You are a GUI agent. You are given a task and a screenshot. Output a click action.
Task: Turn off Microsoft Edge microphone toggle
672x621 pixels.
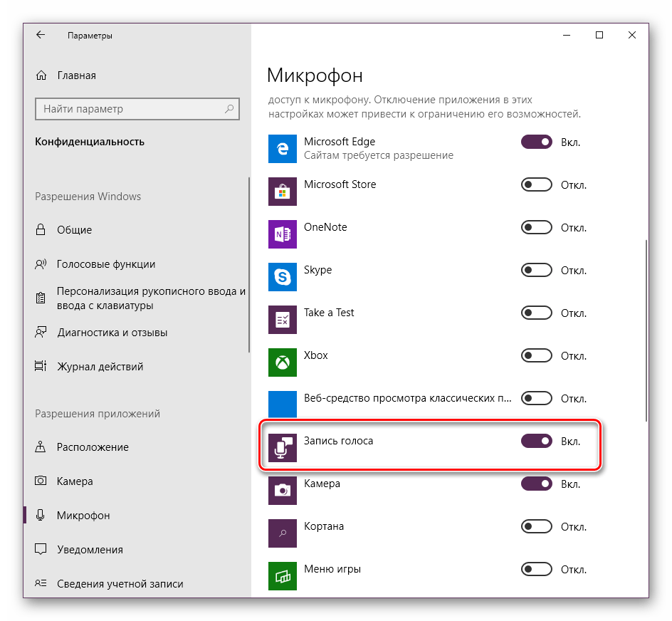[537, 142]
